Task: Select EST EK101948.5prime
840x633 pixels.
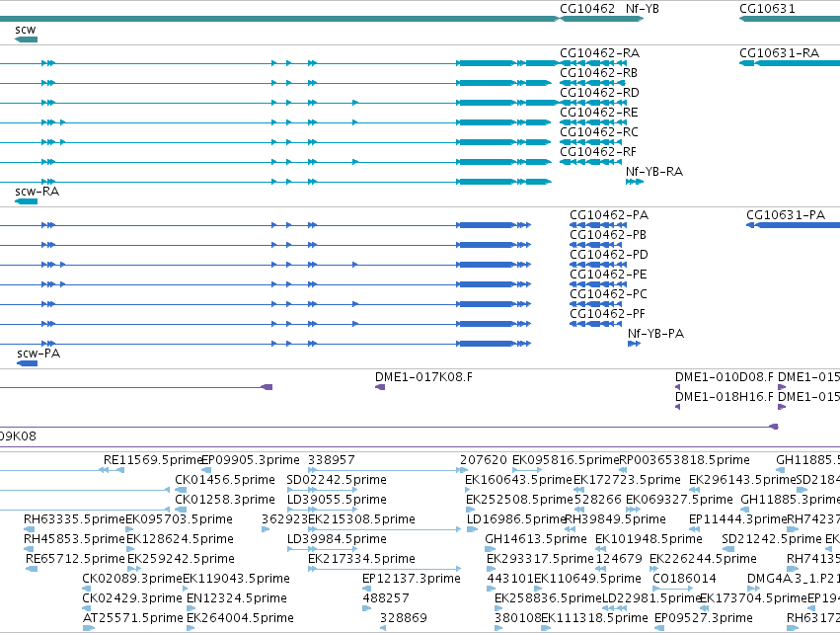Action: click(x=649, y=540)
